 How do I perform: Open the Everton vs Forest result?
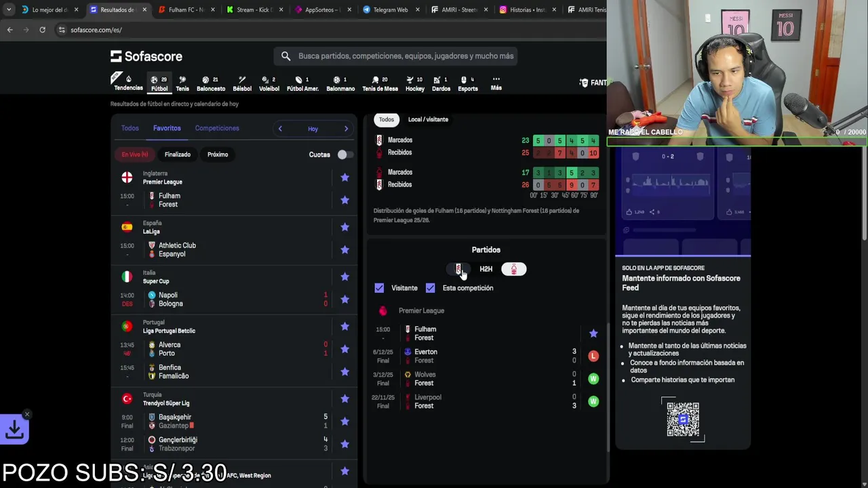[x=486, y=356]
